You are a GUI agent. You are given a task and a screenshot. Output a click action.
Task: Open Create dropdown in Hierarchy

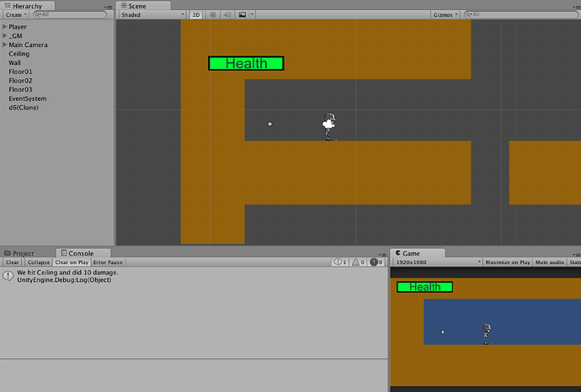point(15,15)
